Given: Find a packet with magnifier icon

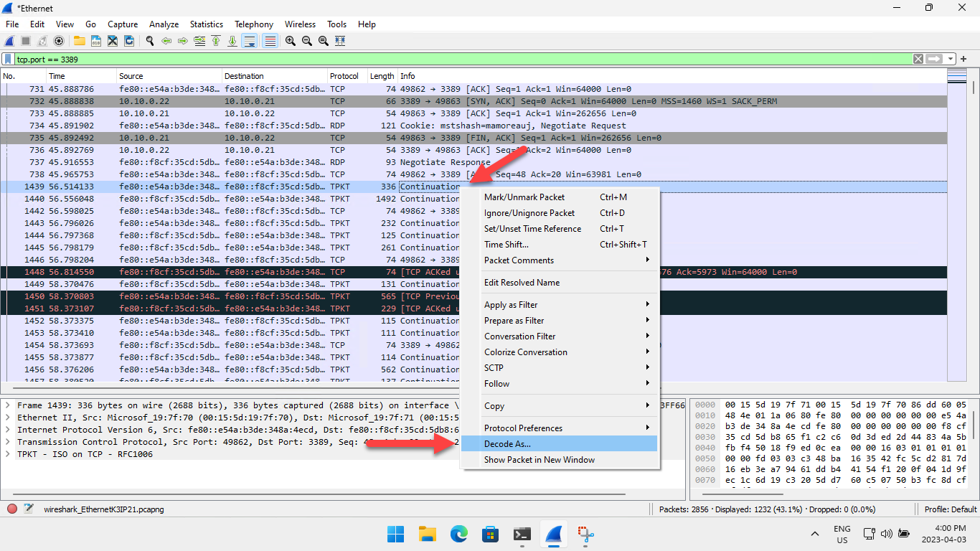Looking at the screenshot, I should (x=150, y=41).
